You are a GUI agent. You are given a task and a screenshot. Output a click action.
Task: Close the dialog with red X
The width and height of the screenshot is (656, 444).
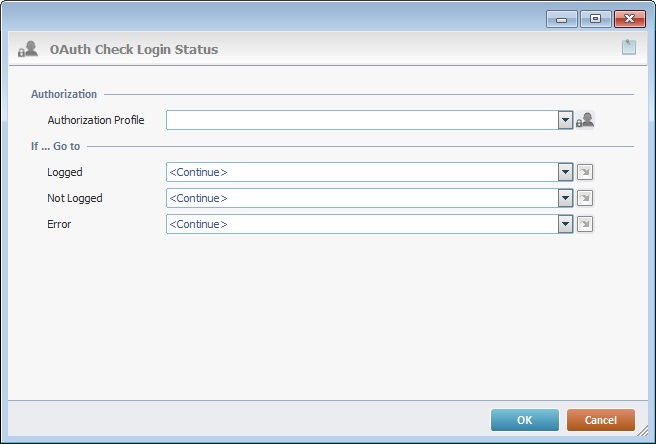tap(630, 19)
